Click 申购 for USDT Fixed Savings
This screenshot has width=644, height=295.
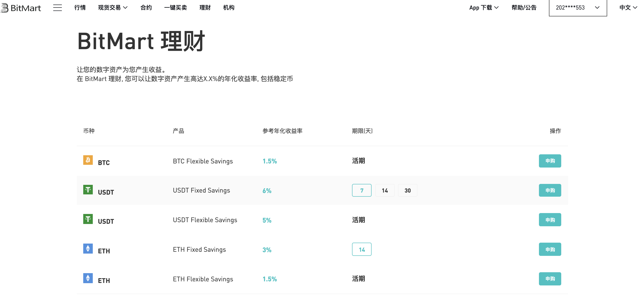coord(550,191)
